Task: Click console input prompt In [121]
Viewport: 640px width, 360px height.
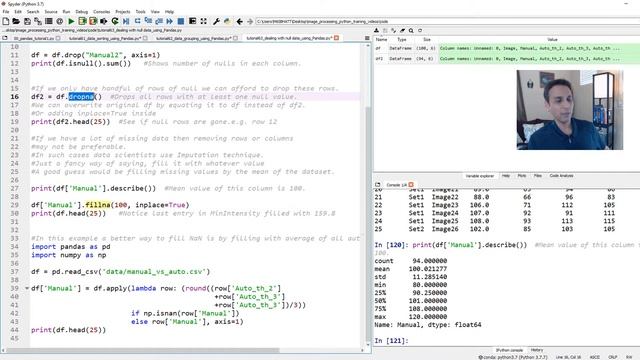Action: (x=391, y=341)
